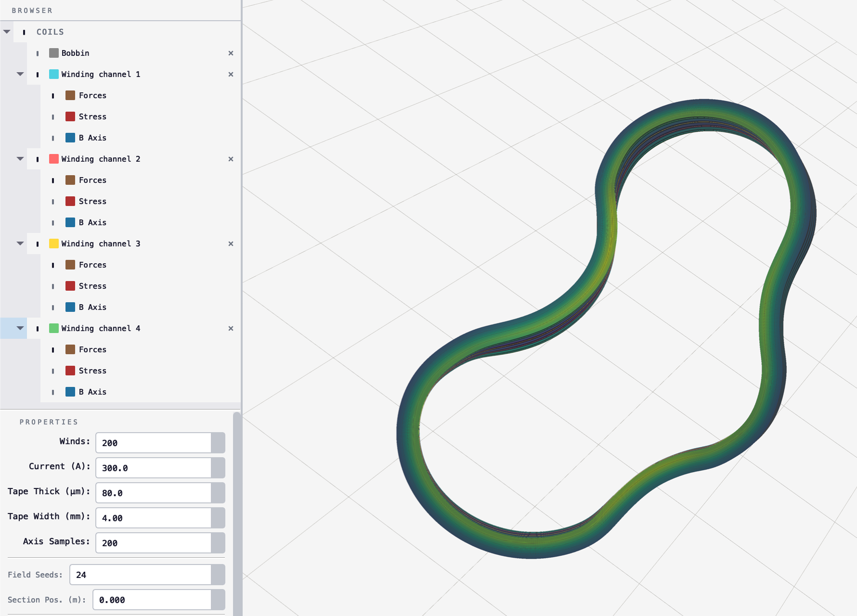Click the Current (A) input field
Viewport: 857px width, 616px height.
coord(153,468)
